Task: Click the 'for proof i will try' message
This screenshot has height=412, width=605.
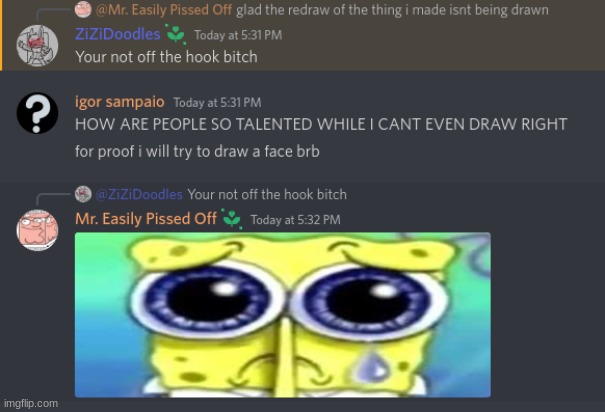Action: click(x=197, y=151)
